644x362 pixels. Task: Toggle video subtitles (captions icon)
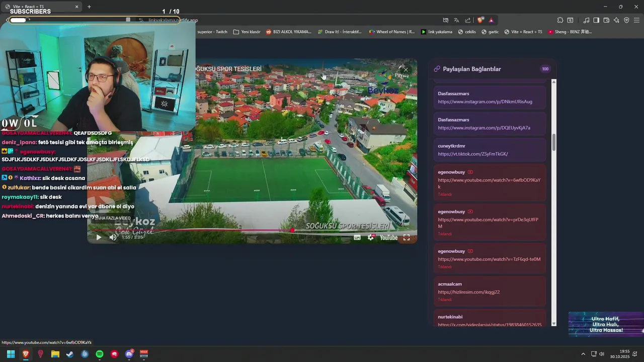(x=357, y=237)
